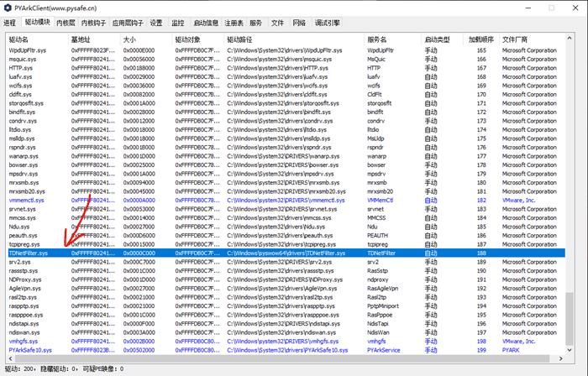Open the 调试引擎 tab
This screenshot has height=376, width=588.
click(x=327, y=23)
